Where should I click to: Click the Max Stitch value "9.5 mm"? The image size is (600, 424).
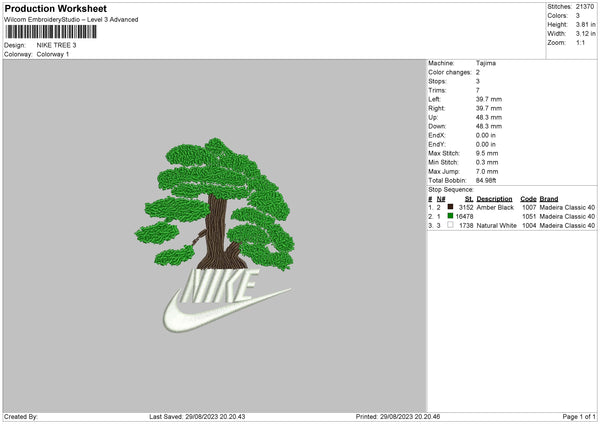[487, 153]
